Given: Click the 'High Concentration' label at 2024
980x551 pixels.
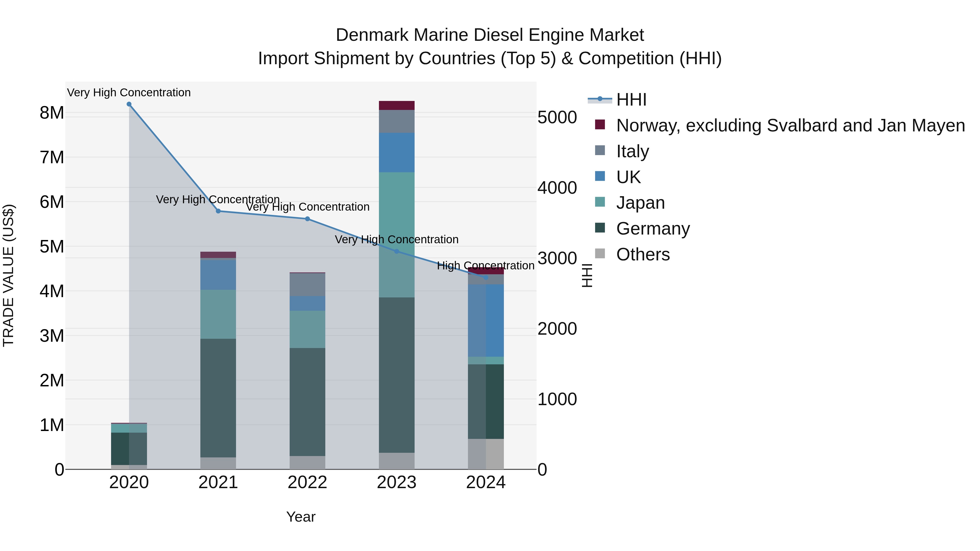Looking at the screenshot, I should [486, 265].
